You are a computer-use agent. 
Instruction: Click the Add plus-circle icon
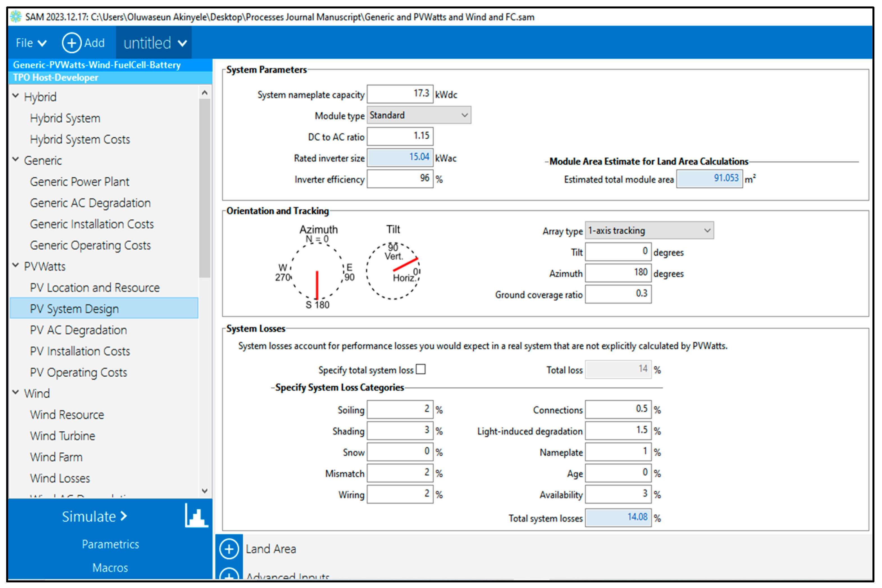71,43
